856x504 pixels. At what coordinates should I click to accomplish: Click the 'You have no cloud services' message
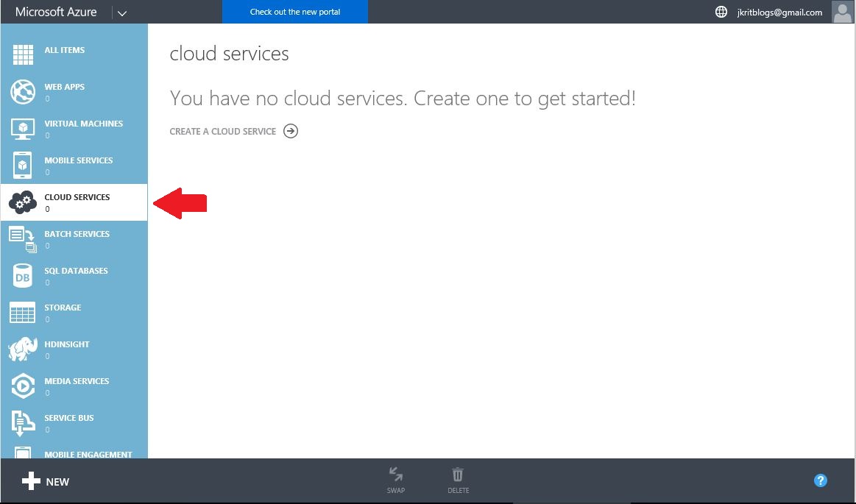point(403,99)
